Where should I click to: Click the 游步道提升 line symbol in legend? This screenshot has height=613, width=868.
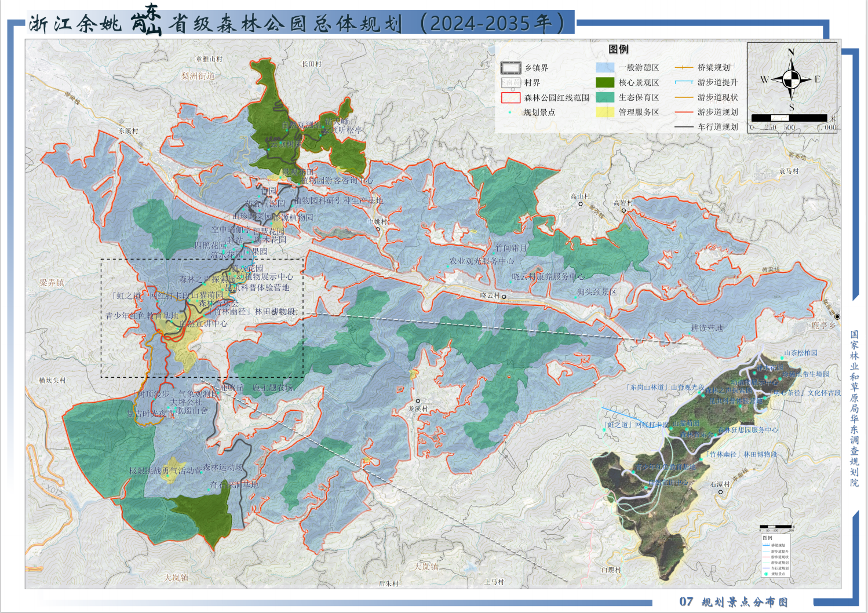684,82
